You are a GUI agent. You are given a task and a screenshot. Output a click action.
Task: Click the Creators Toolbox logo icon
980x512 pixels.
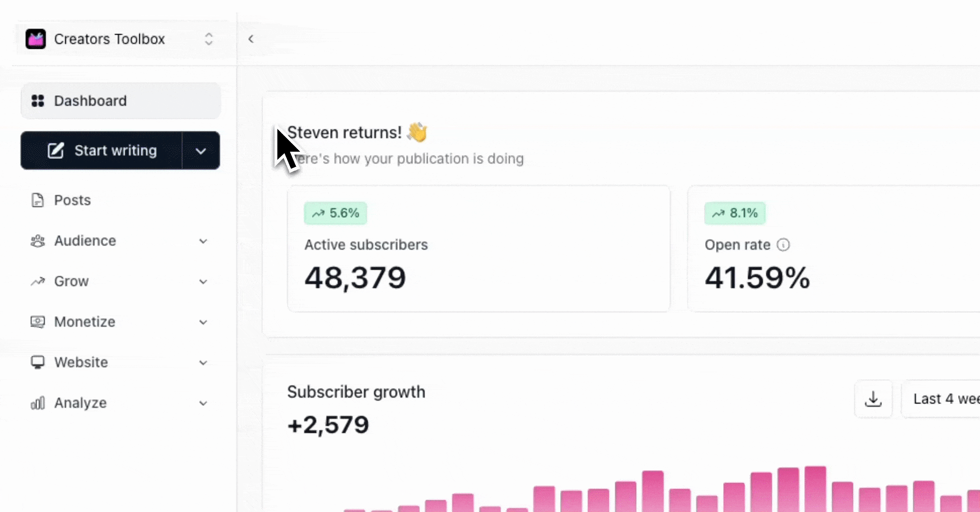click(x=36, y=39)
